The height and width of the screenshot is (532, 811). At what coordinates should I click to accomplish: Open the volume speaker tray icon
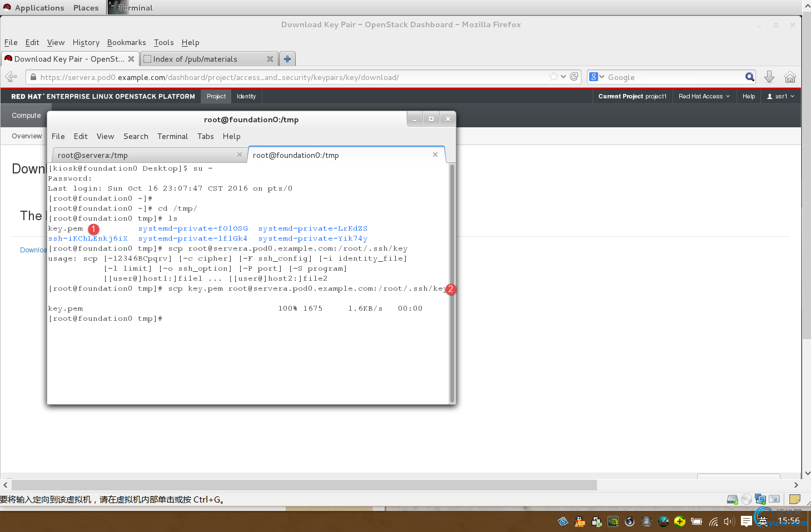tap(729, 521)
